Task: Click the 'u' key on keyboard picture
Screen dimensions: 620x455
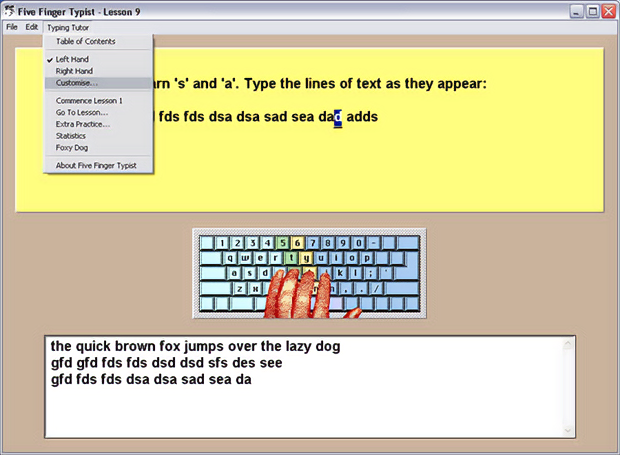Action: [x=321, y=258]
